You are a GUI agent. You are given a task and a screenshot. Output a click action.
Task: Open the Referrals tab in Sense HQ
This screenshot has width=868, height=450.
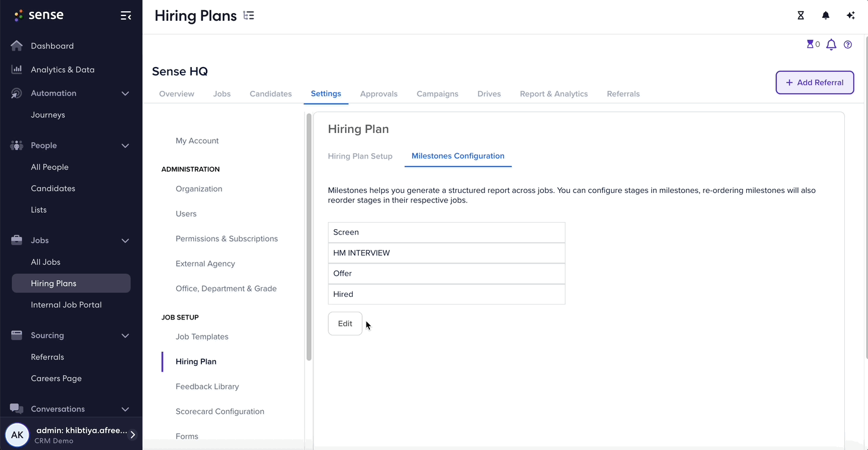click(623, 94)
